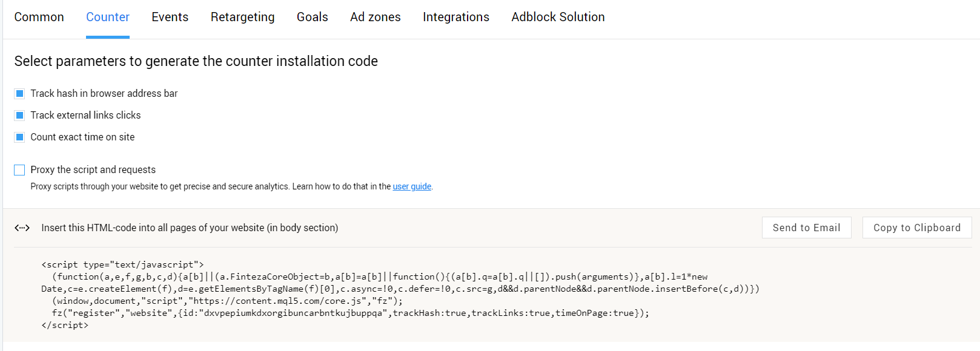Image resolution: width=980 pixels, height=351 pixels.
Task: Click the script opening tag line
Action: pyautogui.click(x=123, y=264)
